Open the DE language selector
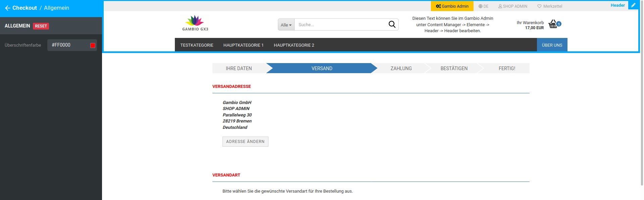This screenshot has width=644, height=200. coord(483,6)
